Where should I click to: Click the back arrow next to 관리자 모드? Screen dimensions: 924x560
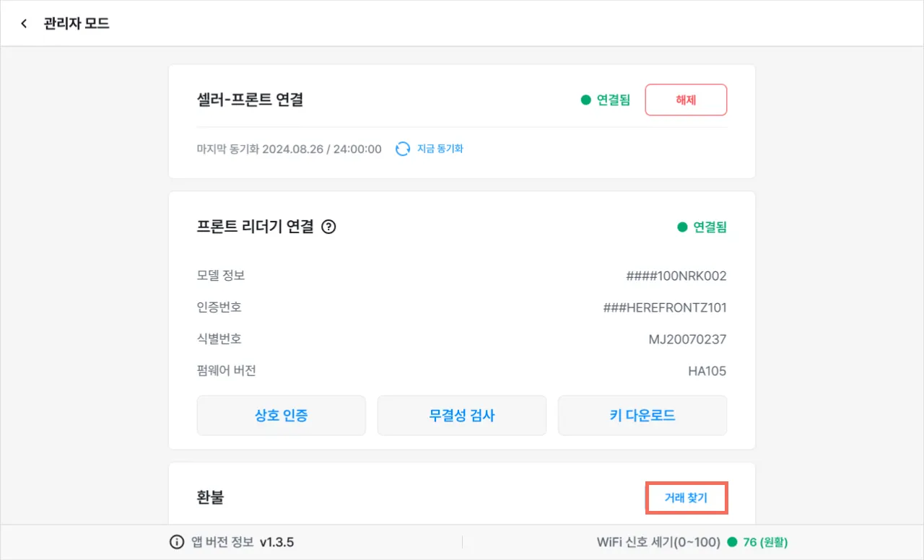(24, 24)
